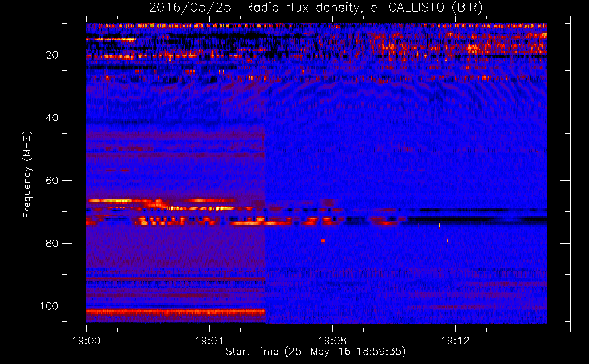Click the 19:08 time tick label

(x=332, y=341)
